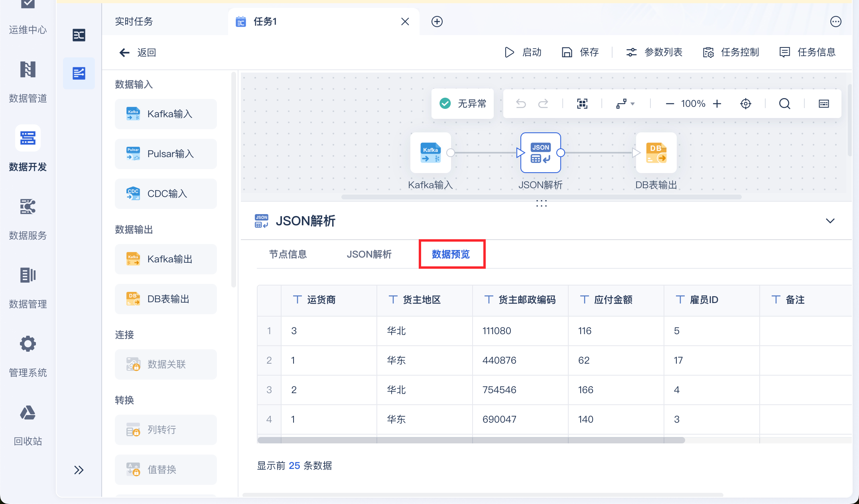This screenshot has width=859, height=504.
Task: Click the locate/center target icon
Action: click(745, 104)
